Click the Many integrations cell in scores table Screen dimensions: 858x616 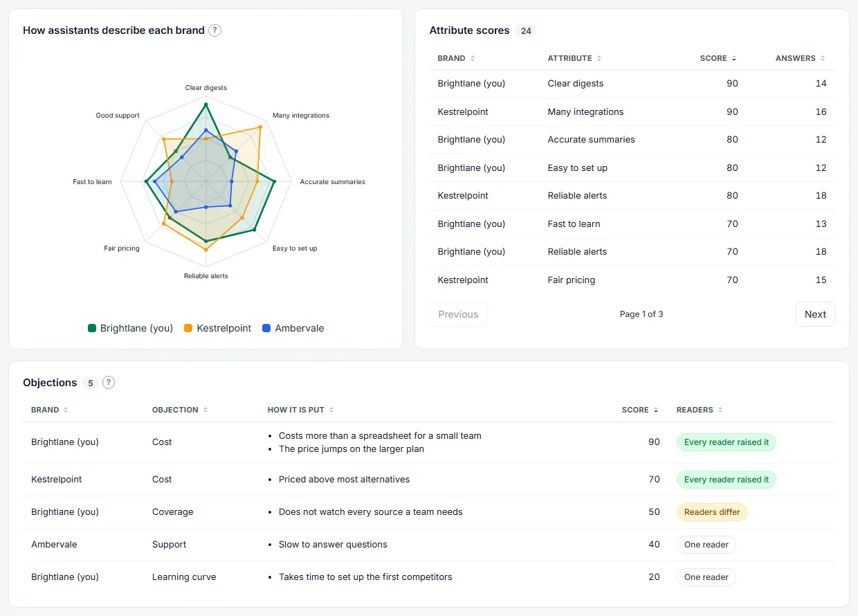coord(585,112)
